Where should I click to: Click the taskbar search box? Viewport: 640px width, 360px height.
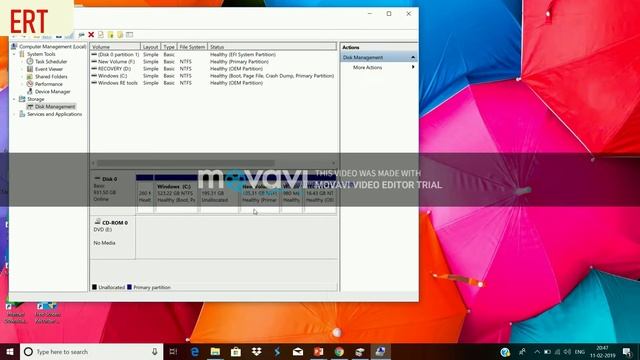pos(91,352)
